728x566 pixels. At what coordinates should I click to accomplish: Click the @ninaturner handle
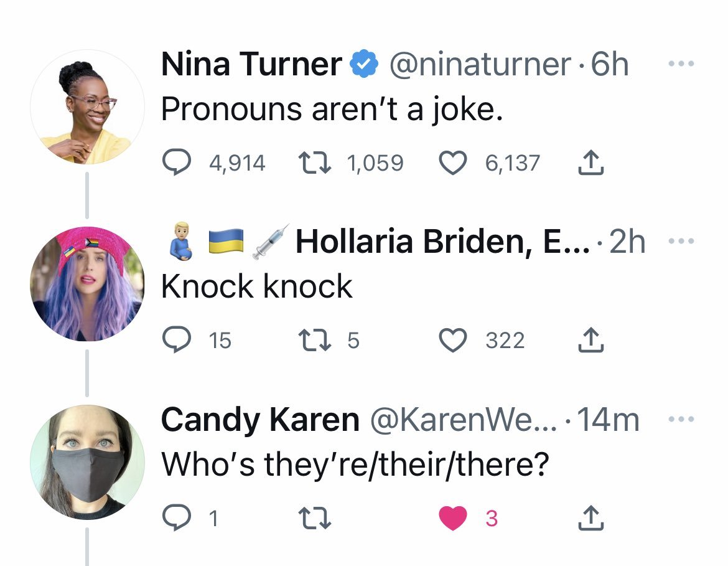(479, 65)
